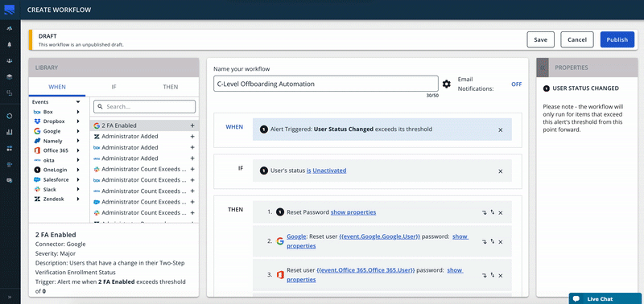Cancel workflow creation
Screen dimensions: 644x304
[577, 39]
